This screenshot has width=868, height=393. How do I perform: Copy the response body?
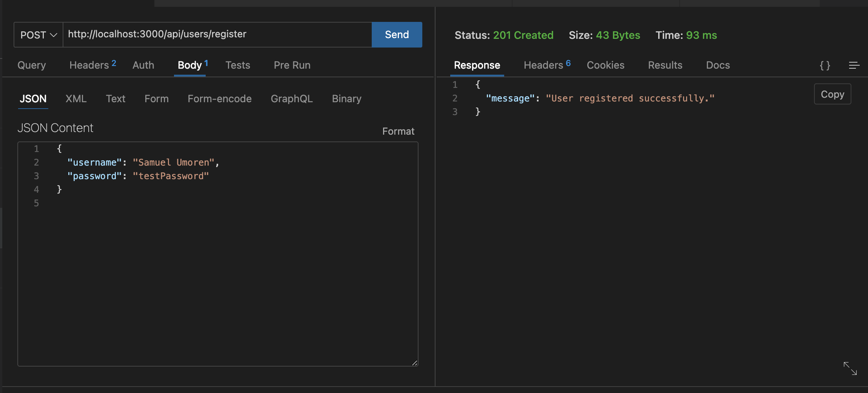coord(833,94)
